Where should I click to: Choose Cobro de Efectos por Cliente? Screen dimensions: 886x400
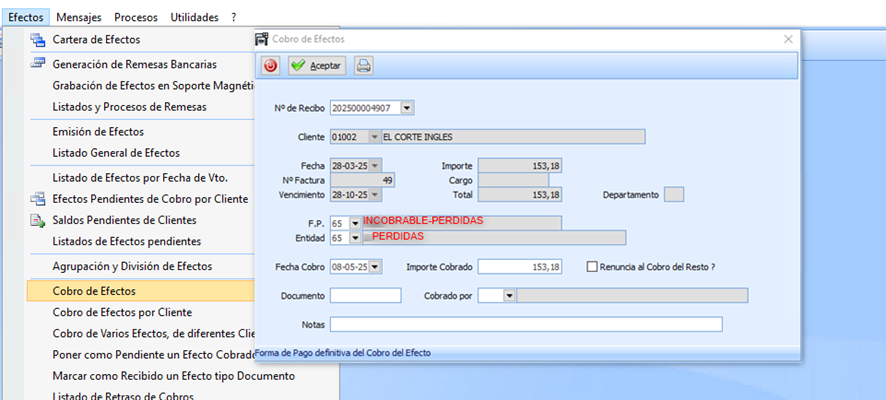122,312
